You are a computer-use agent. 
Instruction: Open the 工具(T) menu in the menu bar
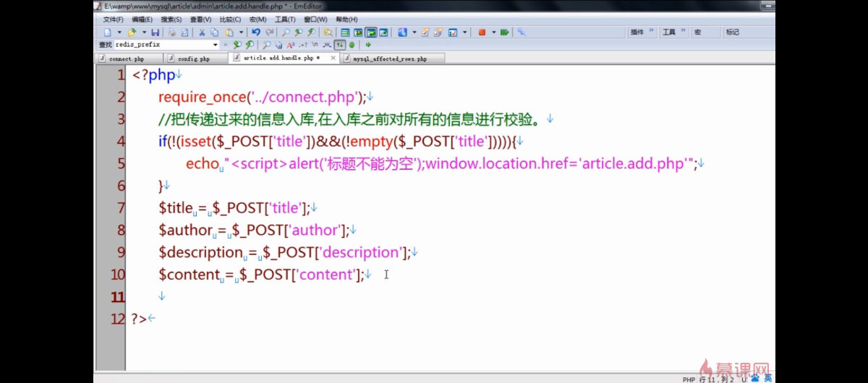(285, 20)
